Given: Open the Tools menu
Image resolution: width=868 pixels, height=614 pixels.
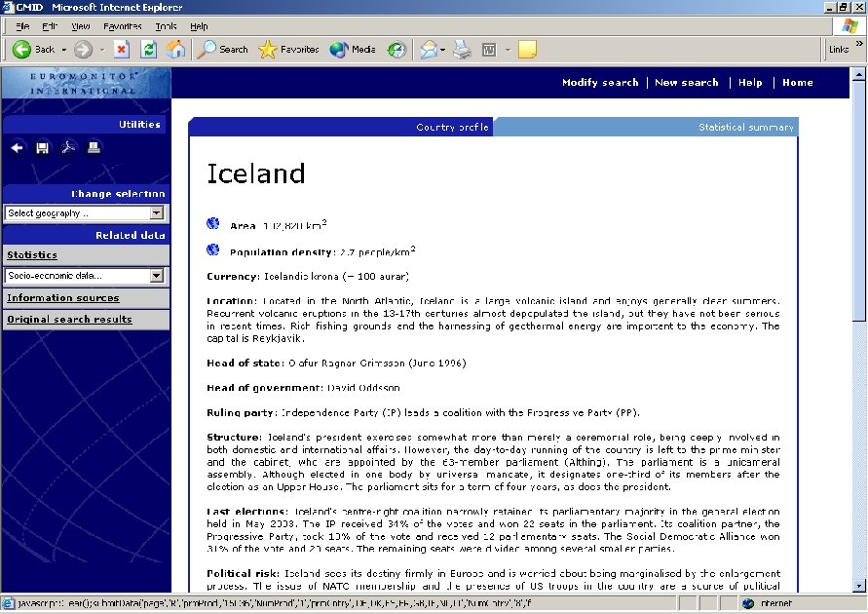Looking at the screenshot, I should [166, 26].
